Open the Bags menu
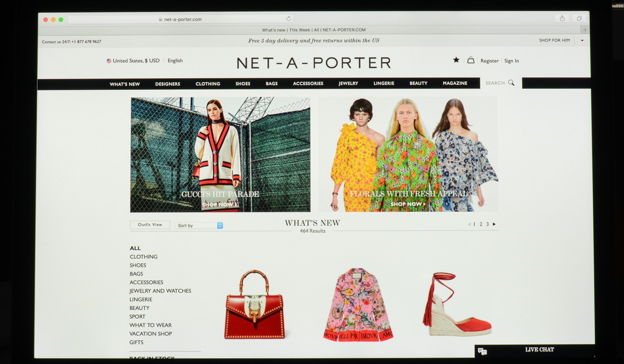Viewport: 624px width, 364px height. 272,84
